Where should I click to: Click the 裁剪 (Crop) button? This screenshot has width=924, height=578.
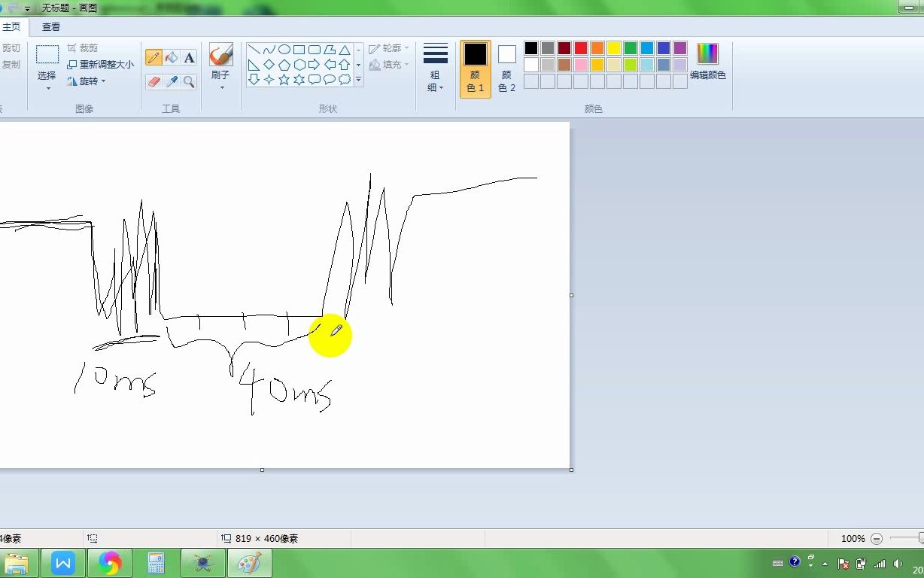click(83, 48)
